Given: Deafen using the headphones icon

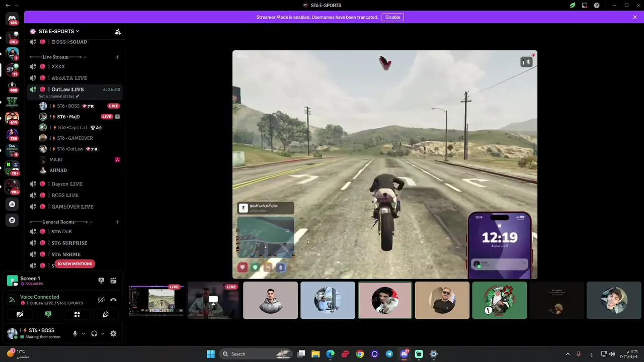Looking at the screenshot, I should click(x=94, y=333).
